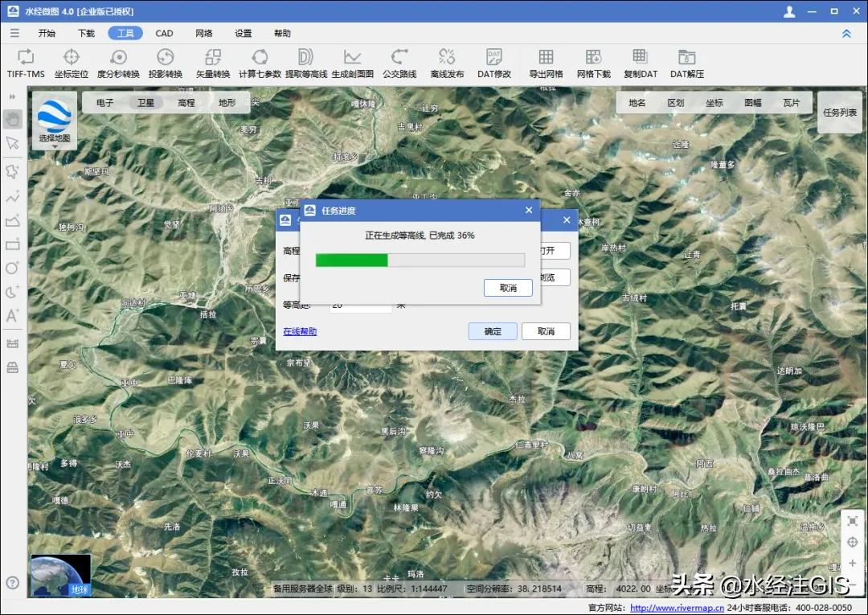This screenshot has width=868, height=615.
Task: Select the draw circle tool in the sidebar
Action: pos(13,268)
